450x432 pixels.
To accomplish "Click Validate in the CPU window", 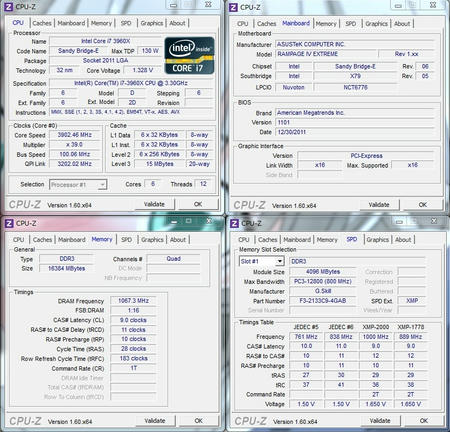I will 154,204.
